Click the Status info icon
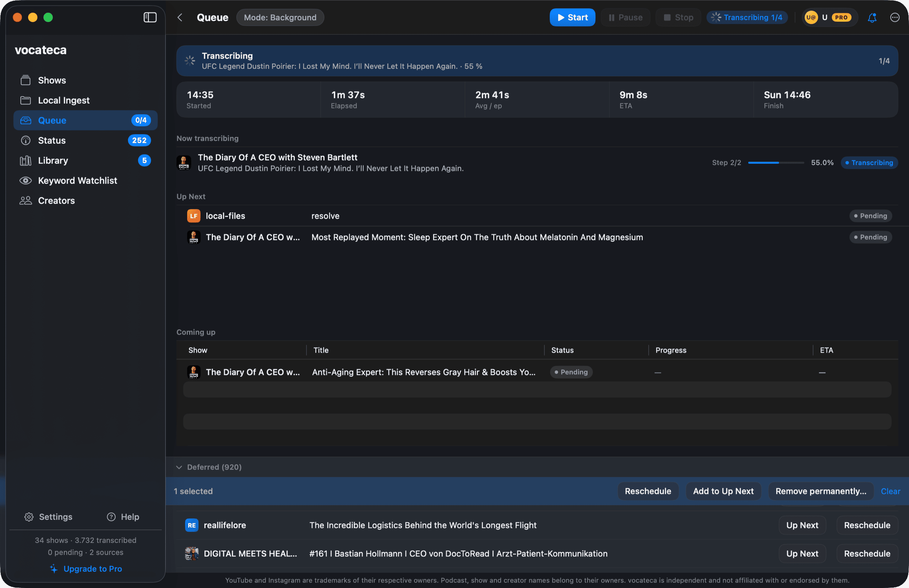 26,141
